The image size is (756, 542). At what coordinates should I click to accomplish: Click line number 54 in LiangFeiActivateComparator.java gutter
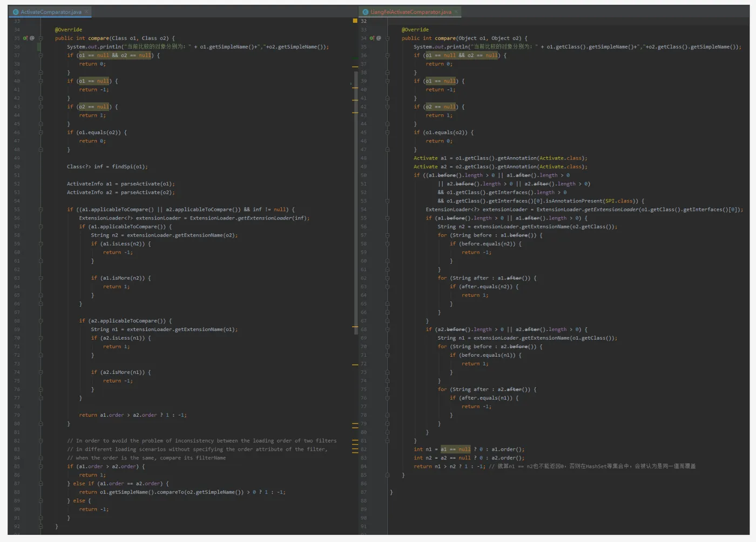click(x=363, y=209)
